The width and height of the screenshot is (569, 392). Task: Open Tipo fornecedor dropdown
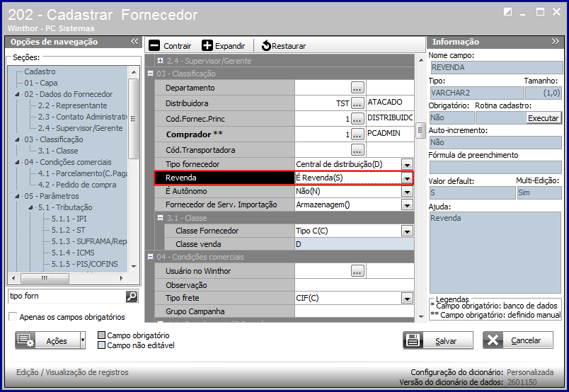[x=407, y=164]
